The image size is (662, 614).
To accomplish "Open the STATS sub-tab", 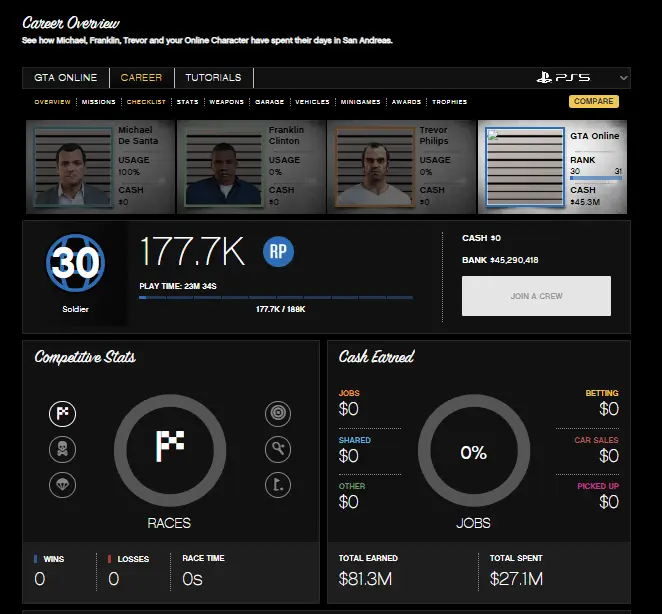I will click(187, 102).
